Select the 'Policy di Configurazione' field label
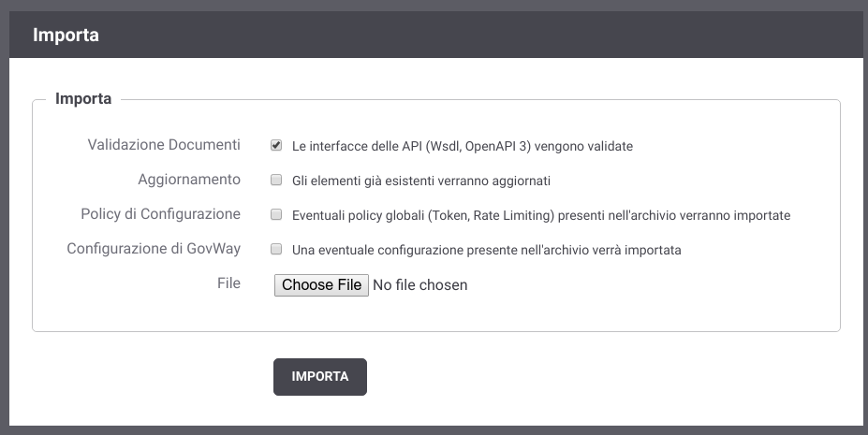 coord(160,214)
